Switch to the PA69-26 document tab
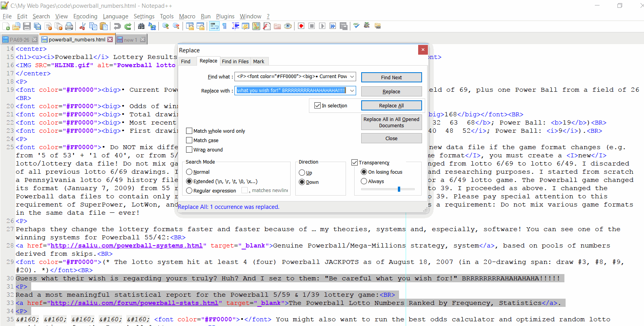This screenshot has width=644, height=326. (20, 40)
